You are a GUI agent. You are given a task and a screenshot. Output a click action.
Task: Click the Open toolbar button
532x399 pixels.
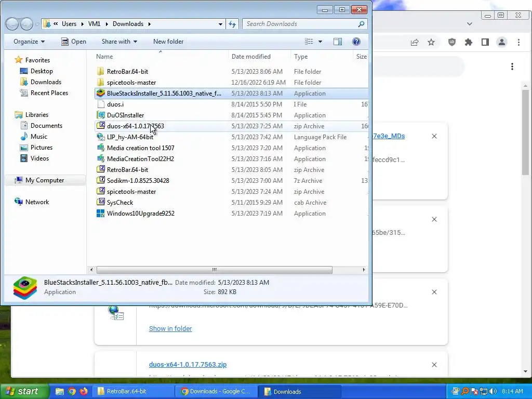[x=74, y=42]
